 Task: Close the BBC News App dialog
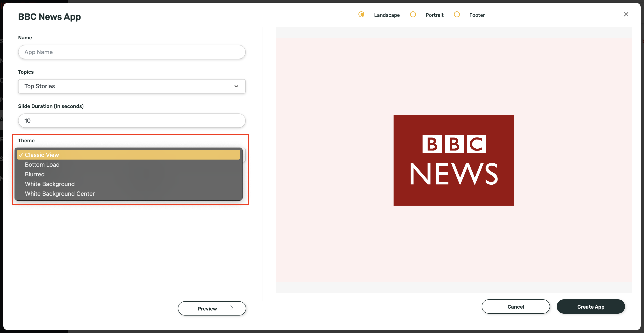tap(626, 14)
